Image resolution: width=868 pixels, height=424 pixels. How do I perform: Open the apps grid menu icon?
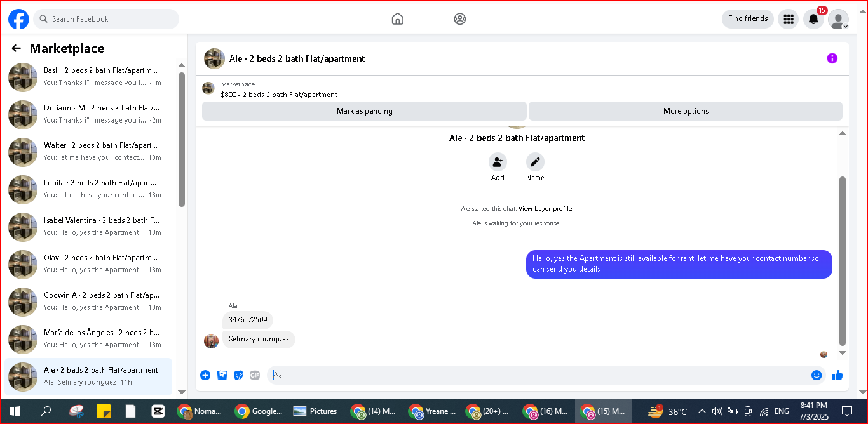click(x=789, y=19)
